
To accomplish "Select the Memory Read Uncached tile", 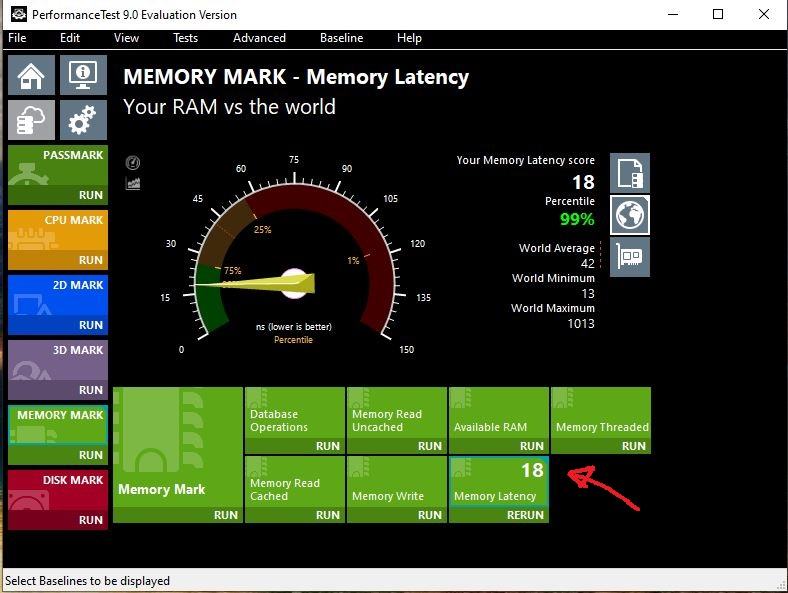I will 397,413.
